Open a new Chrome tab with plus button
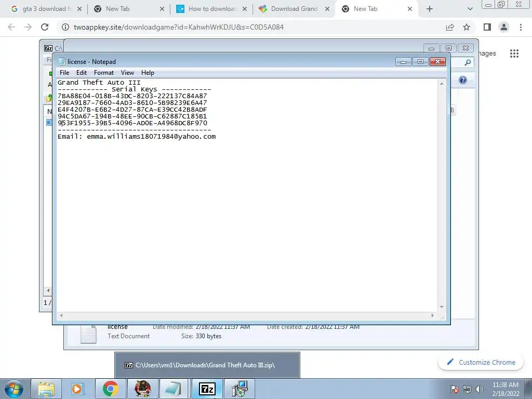 pyautogui.click(x=430, y=9)
